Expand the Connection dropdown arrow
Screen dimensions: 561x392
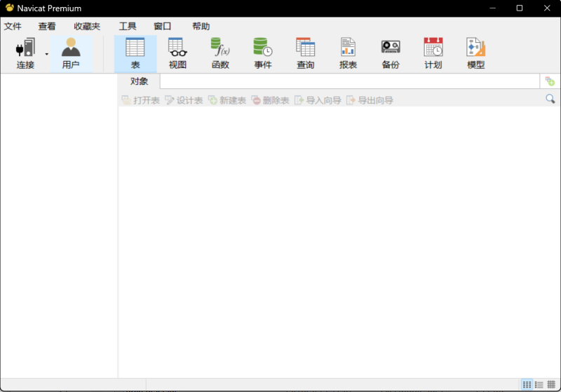tap(46, 55)
